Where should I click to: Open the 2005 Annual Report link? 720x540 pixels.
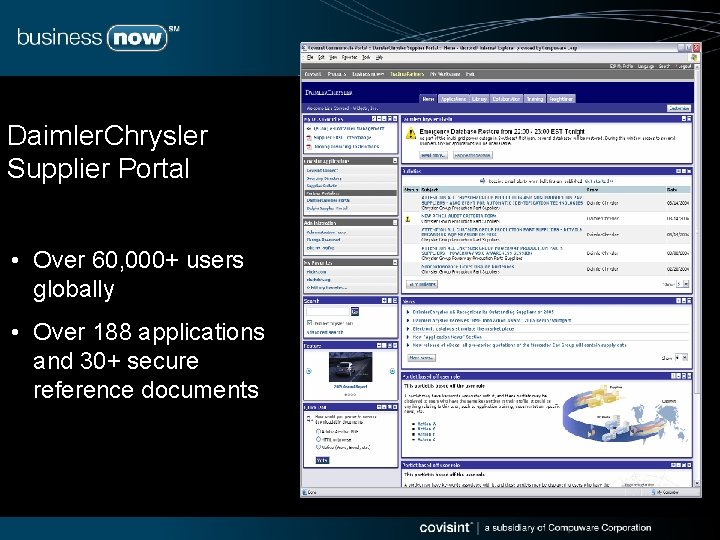click(x=350, y=387)
